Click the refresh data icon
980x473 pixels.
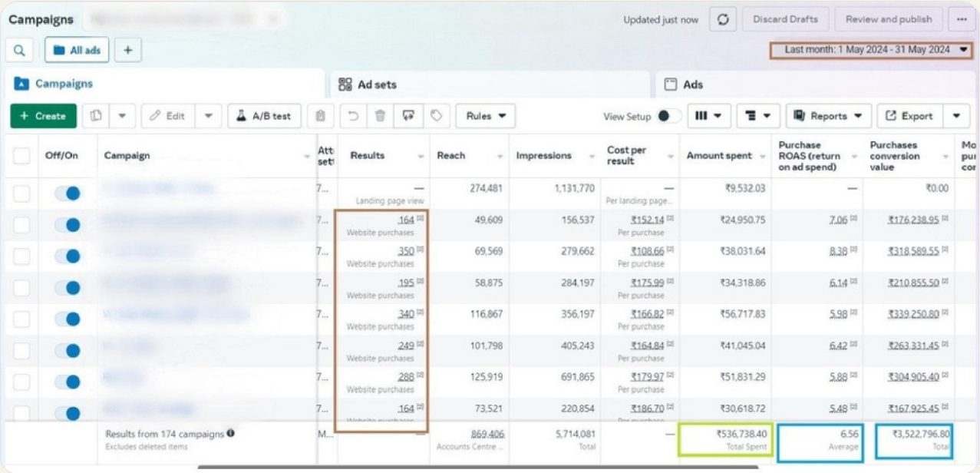[722, 19]
